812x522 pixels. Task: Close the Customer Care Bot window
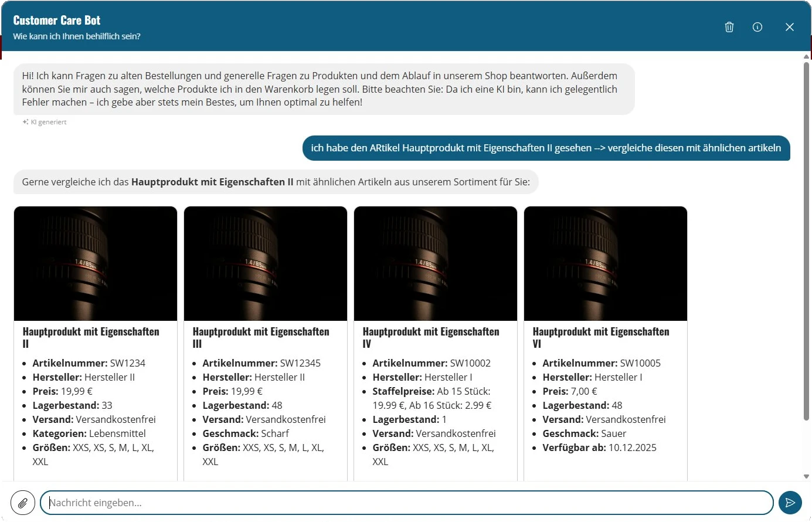789,27
